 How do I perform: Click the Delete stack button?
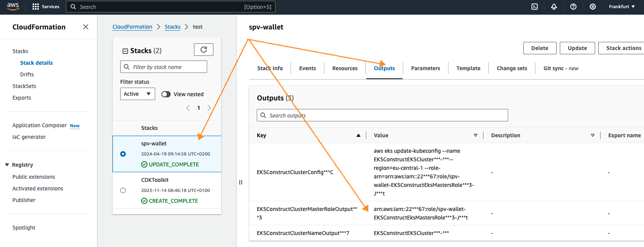click(540, 48)
